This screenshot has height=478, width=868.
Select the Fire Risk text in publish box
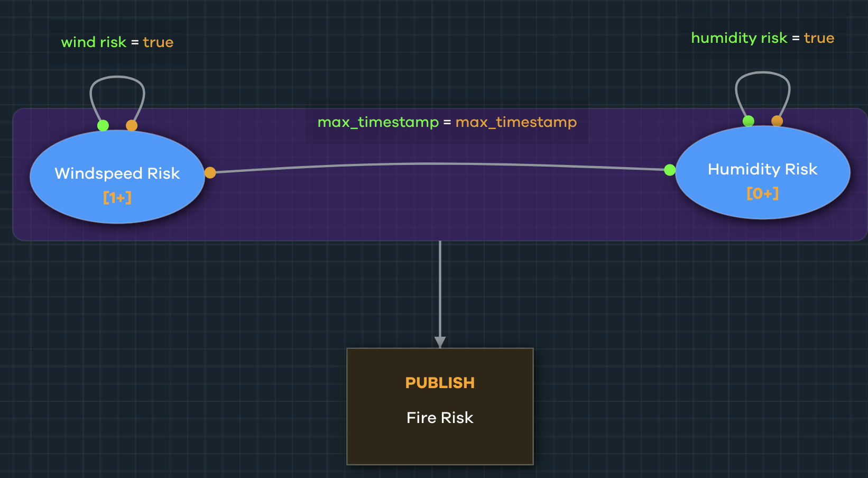point(440,418)
